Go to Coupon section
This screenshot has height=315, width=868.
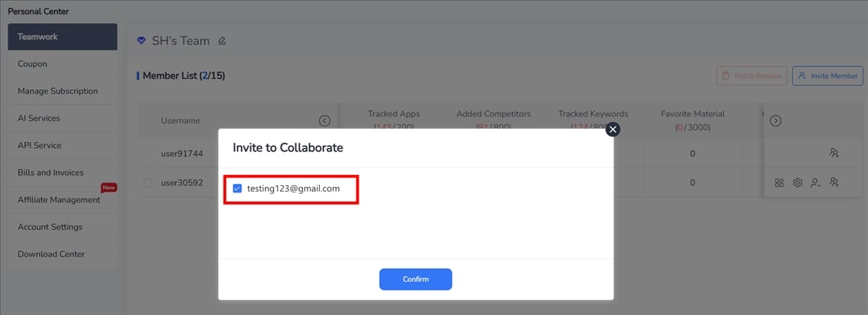(x=62, y=64)
